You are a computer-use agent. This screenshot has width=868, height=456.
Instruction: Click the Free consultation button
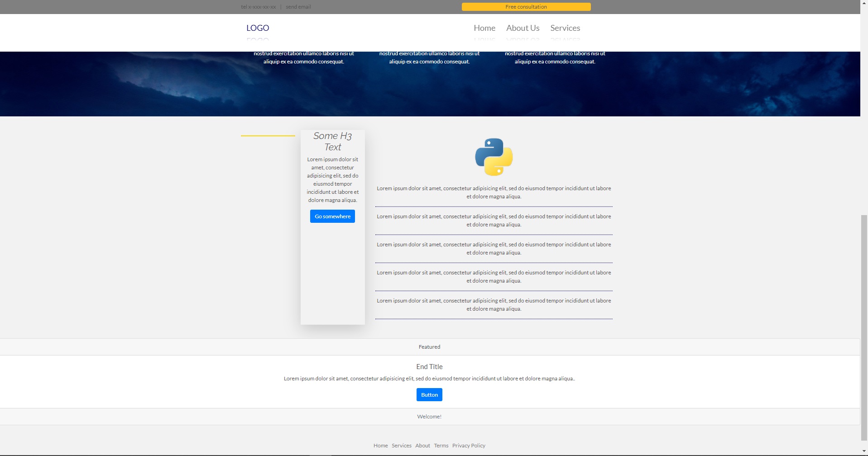pos(526,7)
